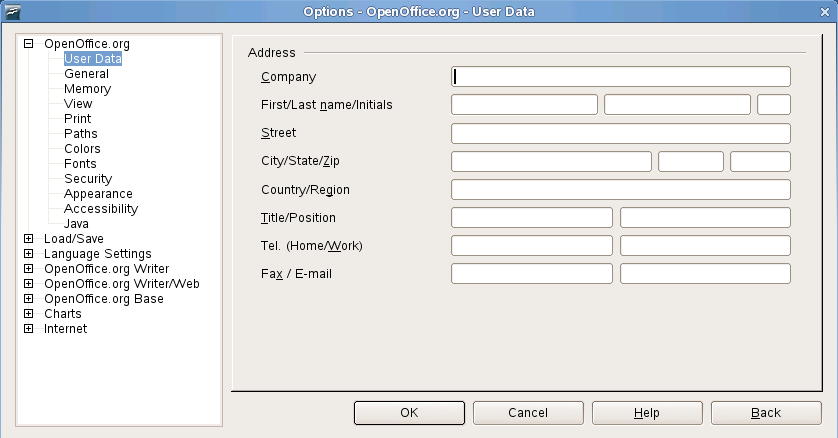Expand the Internet tree node

[29, 329]
